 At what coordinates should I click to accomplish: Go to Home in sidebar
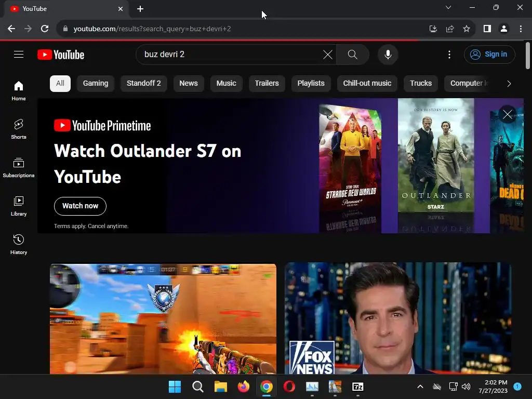coord(19,91)
